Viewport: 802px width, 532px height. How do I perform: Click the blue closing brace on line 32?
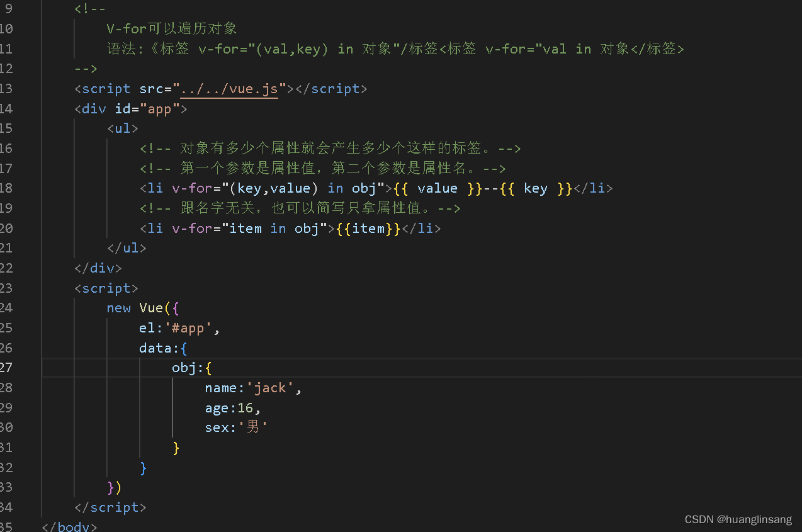pos(144,468)
